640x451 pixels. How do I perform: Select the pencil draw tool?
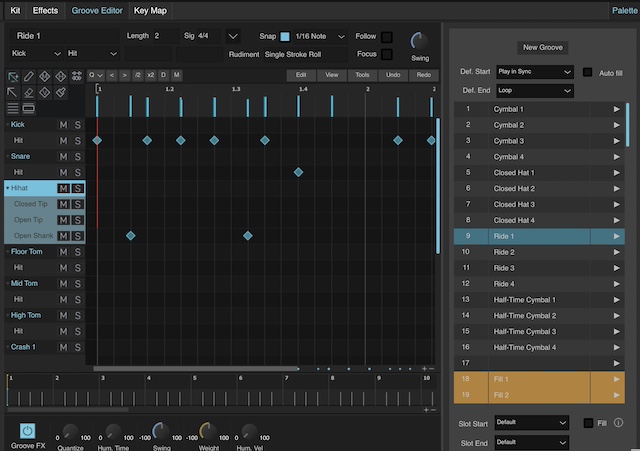(x=30, y=77)
